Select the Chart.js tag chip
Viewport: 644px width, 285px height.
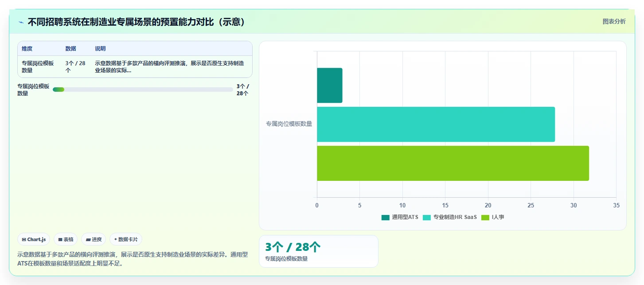click(34, 239)
